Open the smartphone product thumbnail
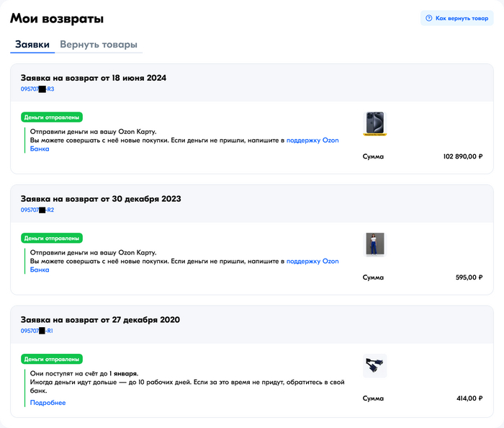 point(374,123)
